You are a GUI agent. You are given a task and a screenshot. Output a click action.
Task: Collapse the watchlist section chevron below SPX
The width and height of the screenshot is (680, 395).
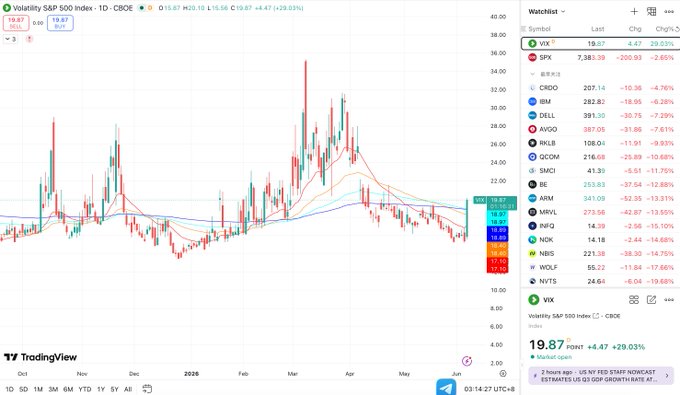point(533,74)
